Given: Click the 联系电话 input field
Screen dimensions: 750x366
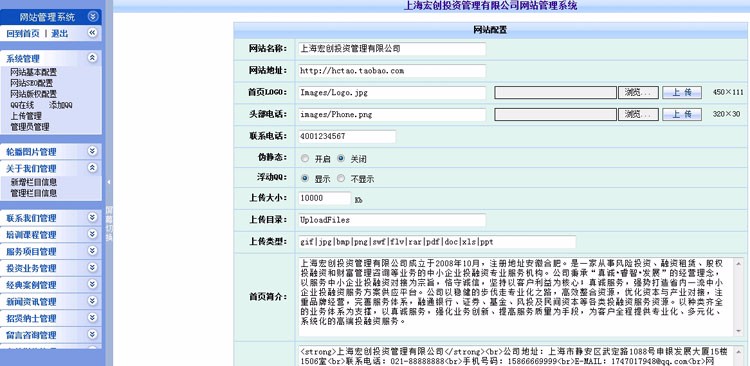Looking at the screenshot, I should click(x=346, y=136).
